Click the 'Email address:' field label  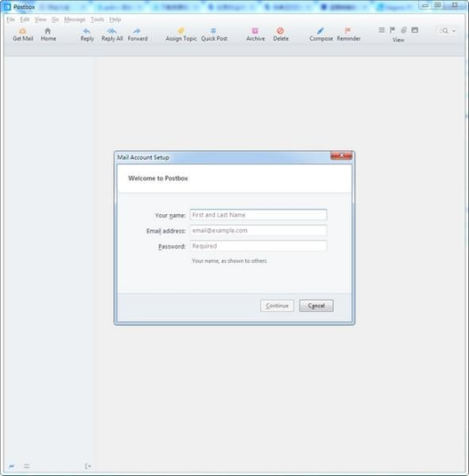[x=166, y=231]
